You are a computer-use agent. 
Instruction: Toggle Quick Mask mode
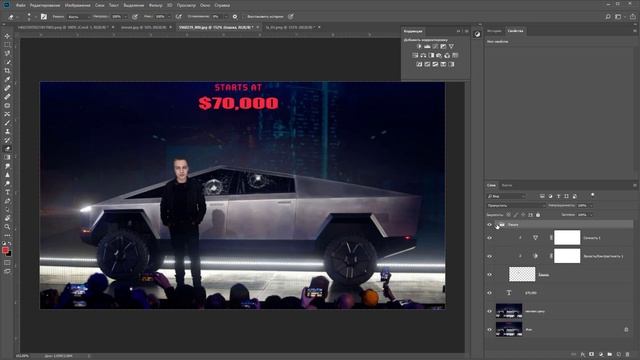coord(7,262)
